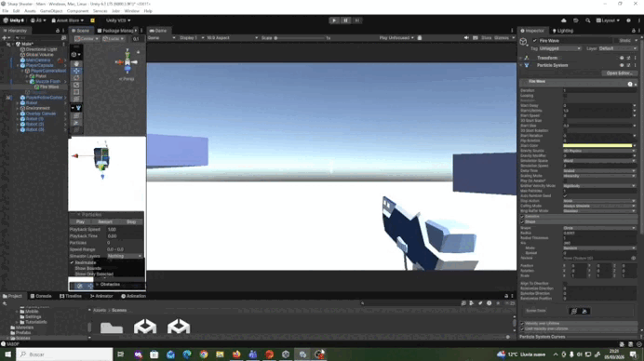644x361 pixels.
Task: Open the Asset Store dropdown
Action: pos(67,20)
